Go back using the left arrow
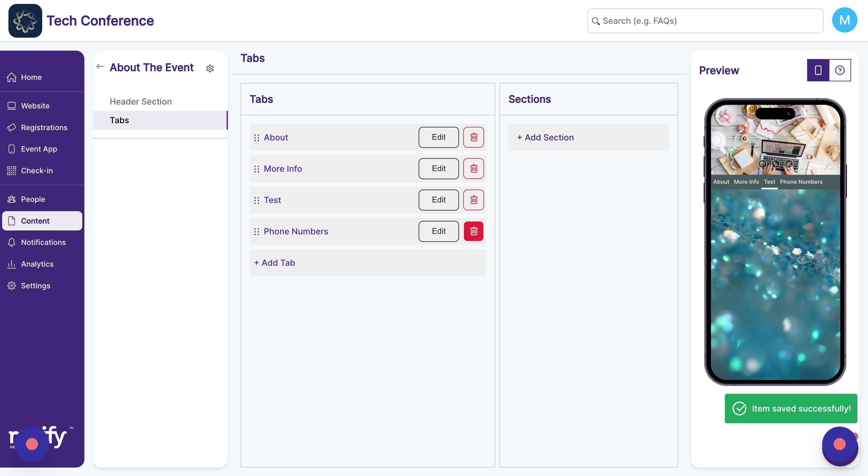The height and width of the screenshot is (476, 868). (x=100, y=67)
